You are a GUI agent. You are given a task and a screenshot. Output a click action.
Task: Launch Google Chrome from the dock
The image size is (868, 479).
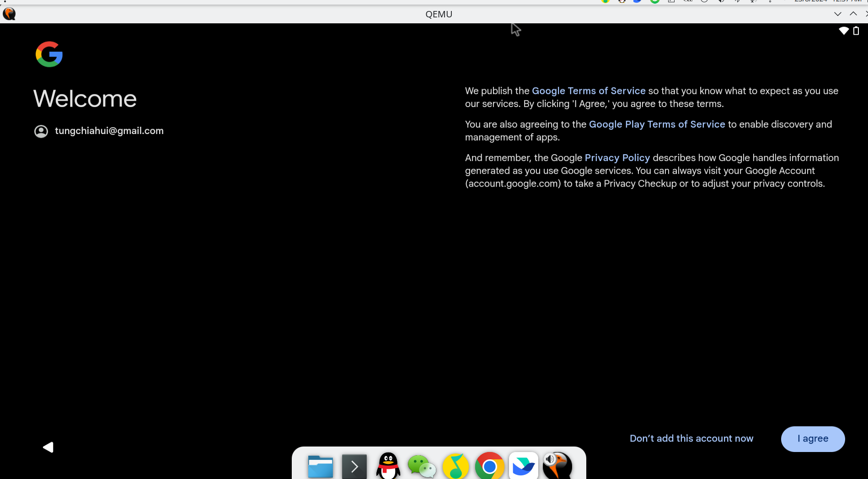click(489, 466)
